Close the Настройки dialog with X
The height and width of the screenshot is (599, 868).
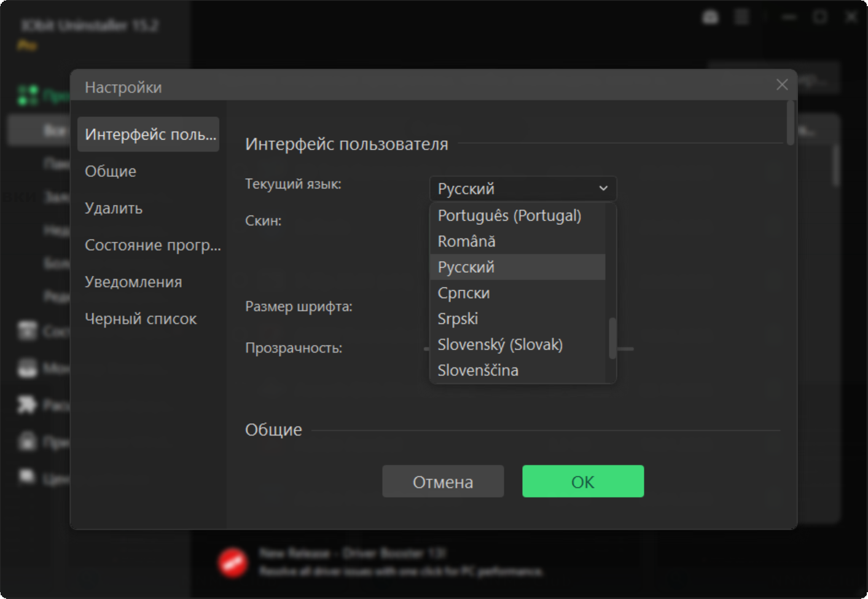pyautogui.click(x=781, y=85)
